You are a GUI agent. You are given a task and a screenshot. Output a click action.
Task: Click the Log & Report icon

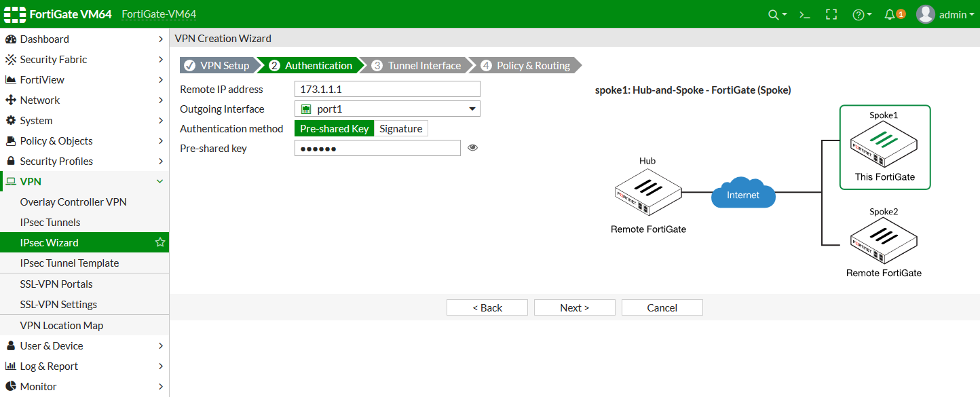tap(10, 366)
